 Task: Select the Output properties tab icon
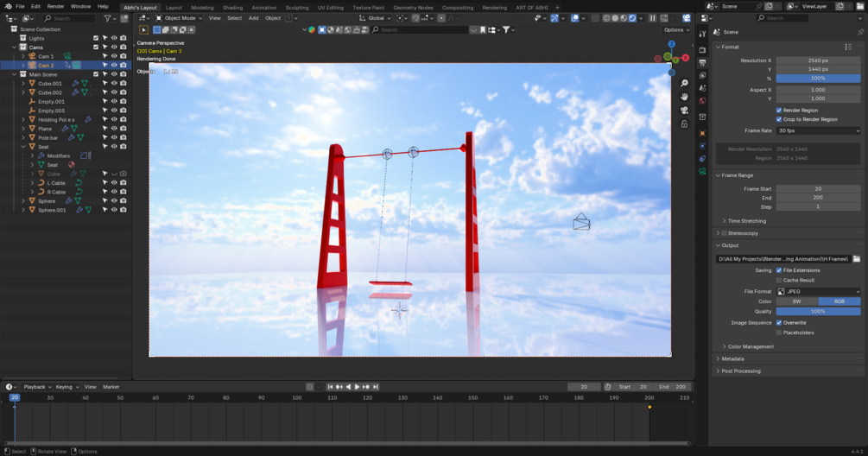[702, 62]
